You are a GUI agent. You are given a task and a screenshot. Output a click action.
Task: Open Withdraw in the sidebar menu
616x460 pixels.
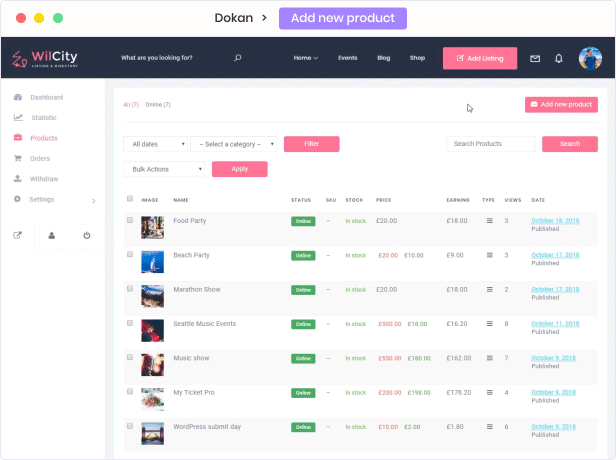click(44, 179)
